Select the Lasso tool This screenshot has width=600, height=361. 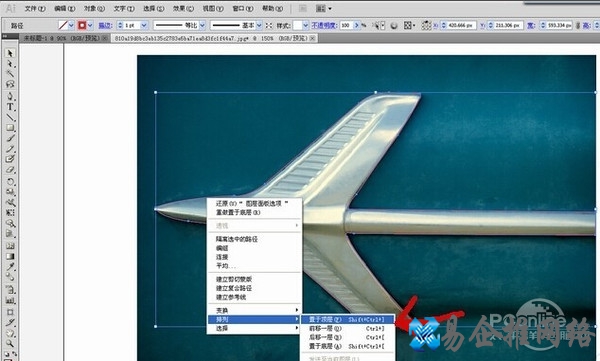pyautogui.click(x=10, y=84)
